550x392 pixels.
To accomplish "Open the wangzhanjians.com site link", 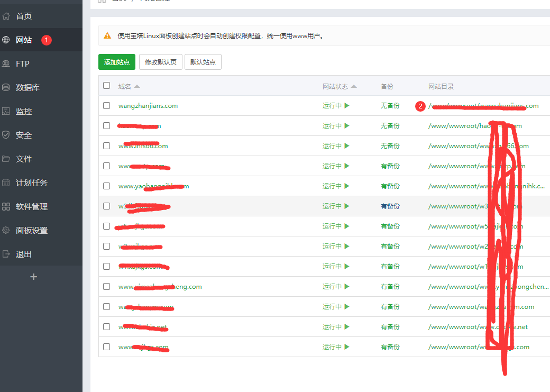I will 148,105.
